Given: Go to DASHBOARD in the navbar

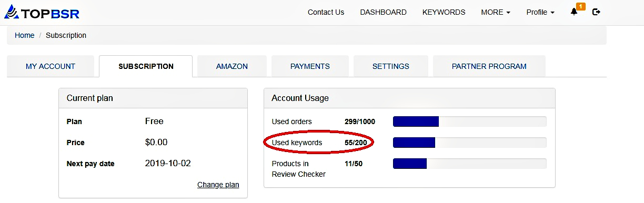Looking at the screenshot, I should [x=383, y=12].
